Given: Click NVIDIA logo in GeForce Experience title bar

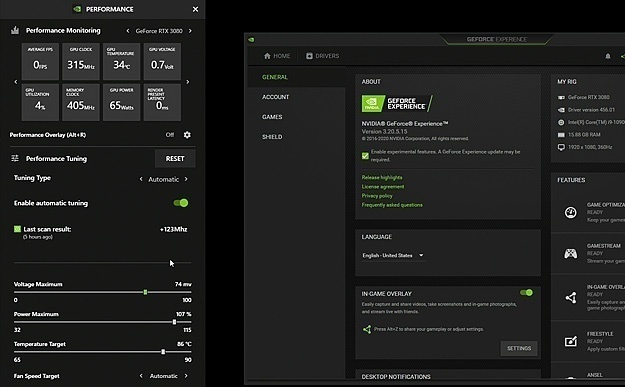Looking at the screenshot, I should [251, 39].
